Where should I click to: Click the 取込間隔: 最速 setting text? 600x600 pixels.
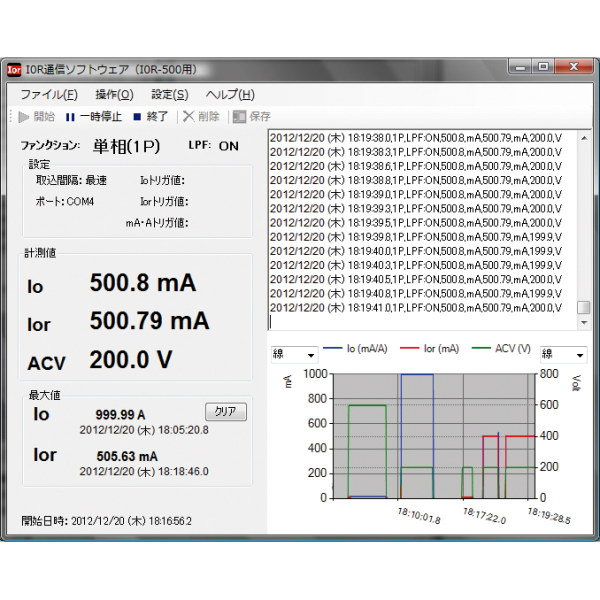pyautogui.click(x=71, y=180)
